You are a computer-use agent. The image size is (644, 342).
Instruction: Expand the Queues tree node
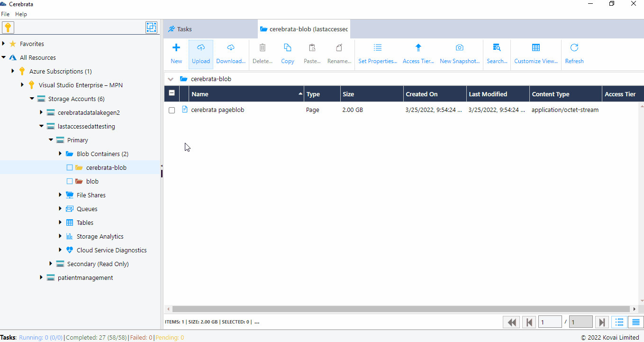(60, 209)
